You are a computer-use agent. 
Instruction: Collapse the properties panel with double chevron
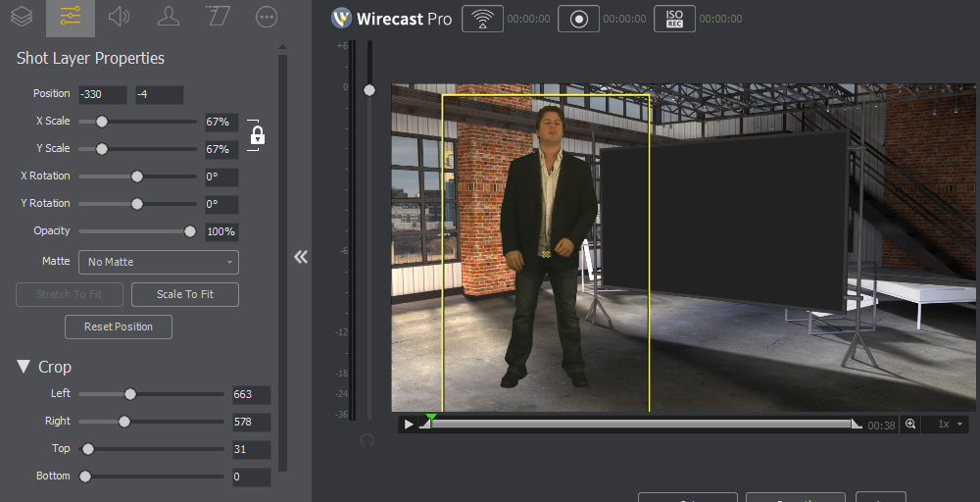[x=301, y=257]
